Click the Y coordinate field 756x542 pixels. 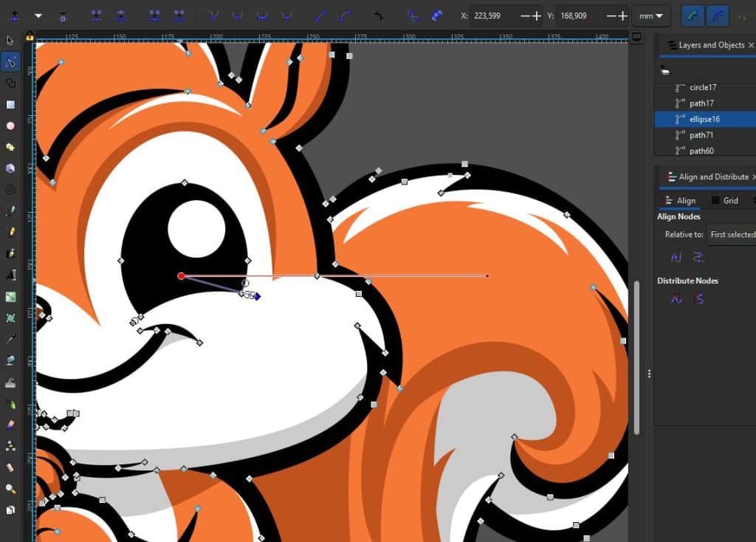tap(580, 16)
